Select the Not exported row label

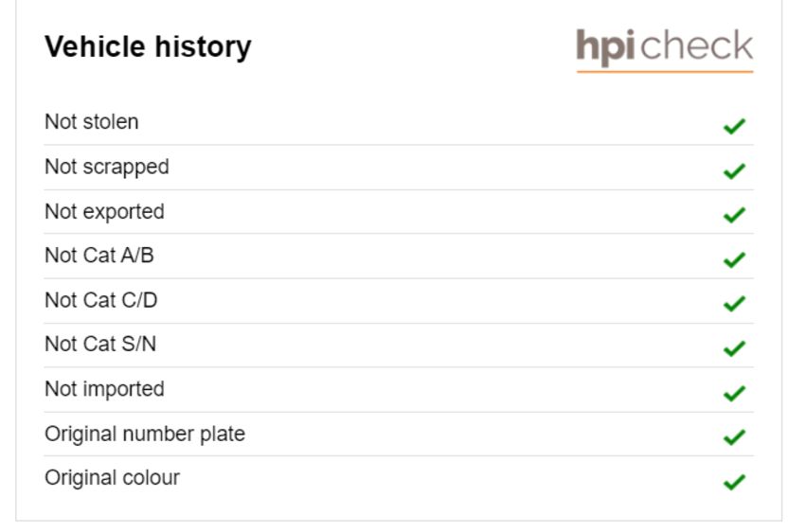[x=105, y=212]
